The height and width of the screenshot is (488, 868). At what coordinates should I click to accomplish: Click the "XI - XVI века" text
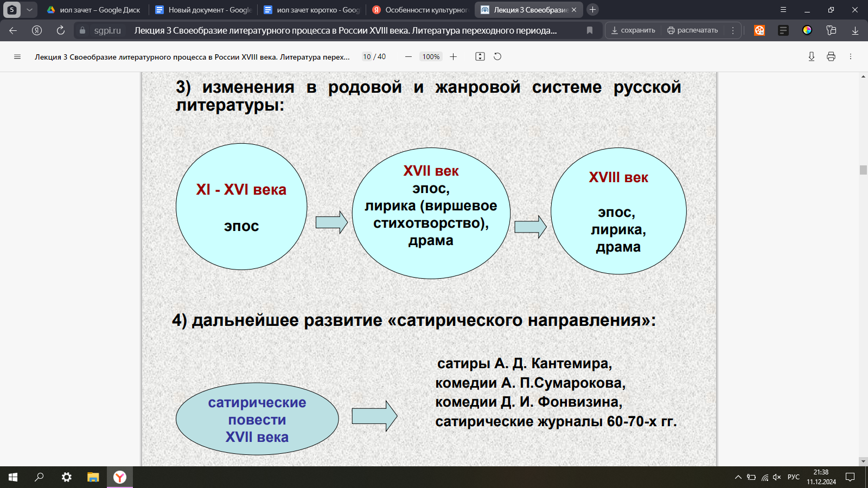(x=241, y=189)
